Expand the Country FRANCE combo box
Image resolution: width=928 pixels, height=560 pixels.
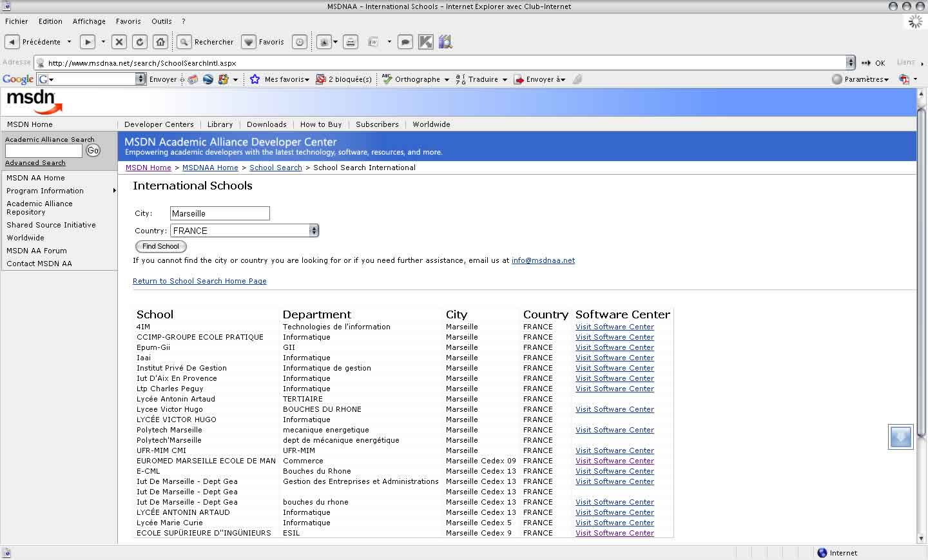(x=314, y=231)
